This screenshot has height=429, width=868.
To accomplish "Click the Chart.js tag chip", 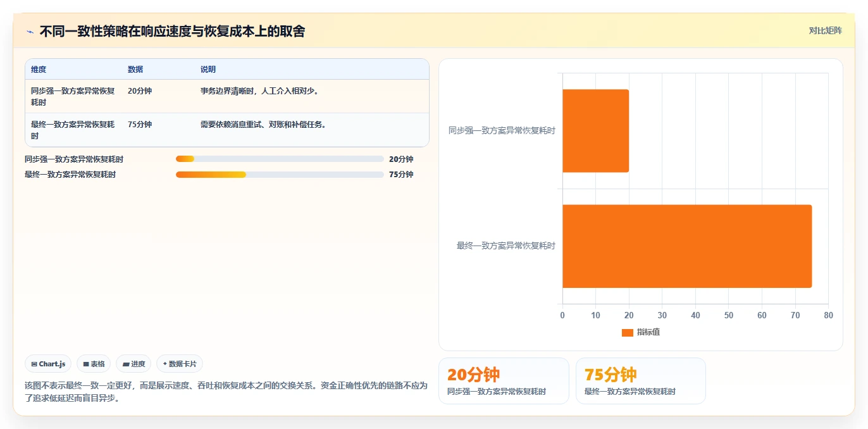I will [x=48, y=364].
